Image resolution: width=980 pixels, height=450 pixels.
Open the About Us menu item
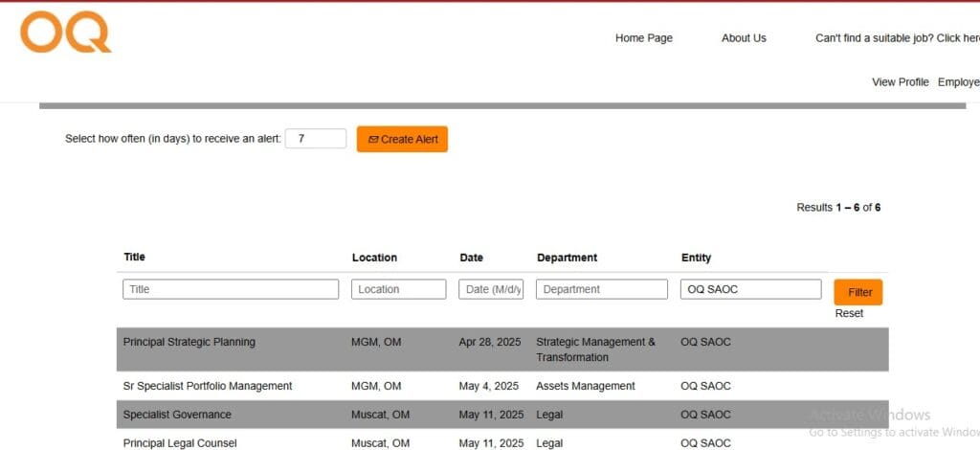coord(744,38)
